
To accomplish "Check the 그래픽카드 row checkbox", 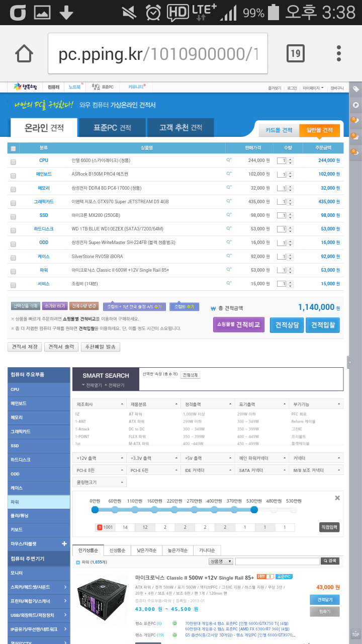I will 13,203.
